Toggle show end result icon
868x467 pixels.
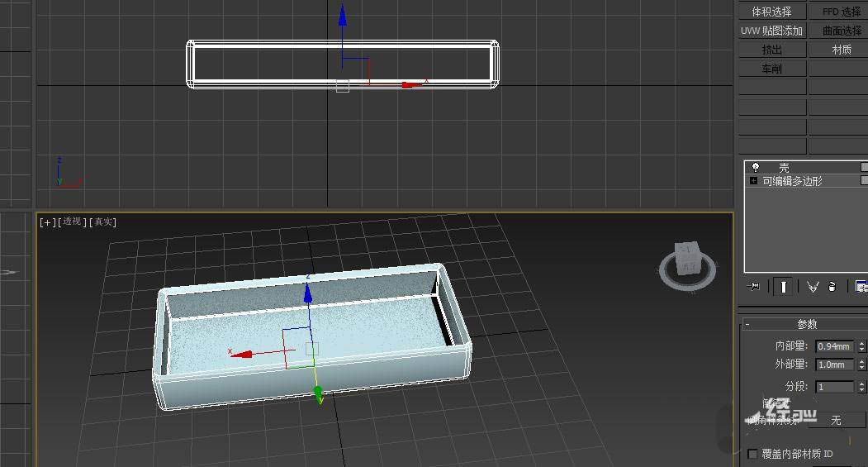783,287
